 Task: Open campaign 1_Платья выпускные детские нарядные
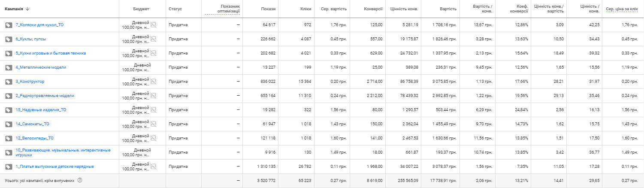[54, 167]
